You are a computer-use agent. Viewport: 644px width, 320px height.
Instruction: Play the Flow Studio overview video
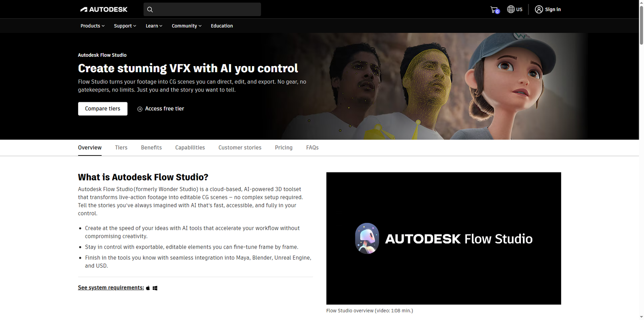pos(444,239)
